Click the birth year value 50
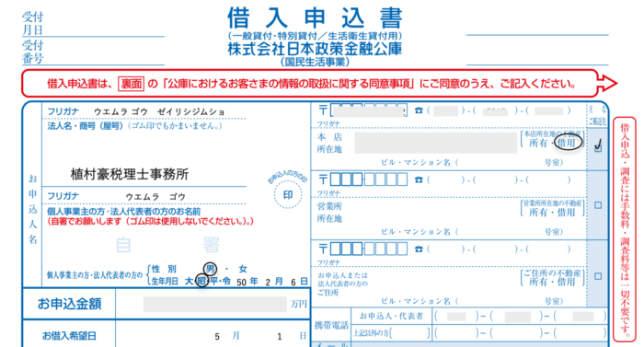Image resolution: width=644 pixels, height=347 pixels. [x=241, y=282]
